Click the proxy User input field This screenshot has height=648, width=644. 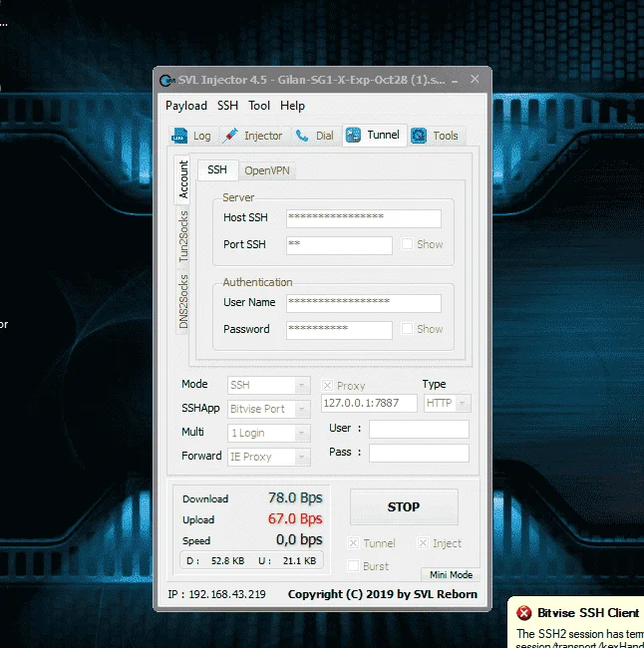point(419,429)
